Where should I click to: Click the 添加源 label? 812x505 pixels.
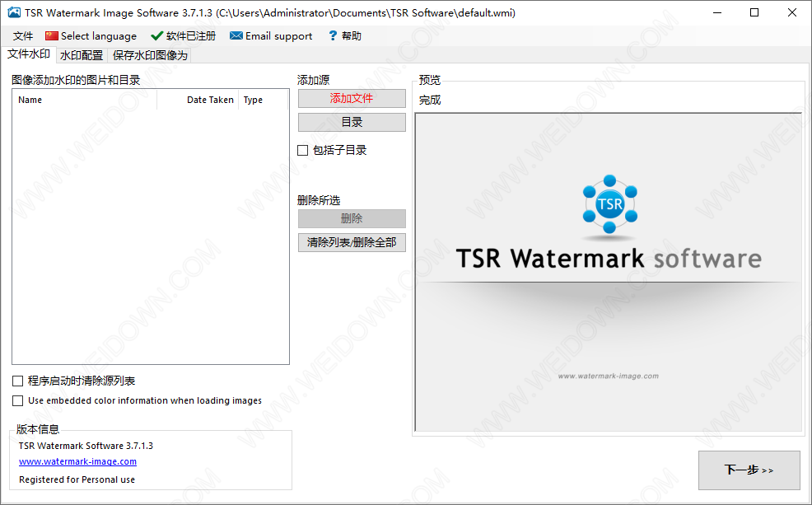313,80
